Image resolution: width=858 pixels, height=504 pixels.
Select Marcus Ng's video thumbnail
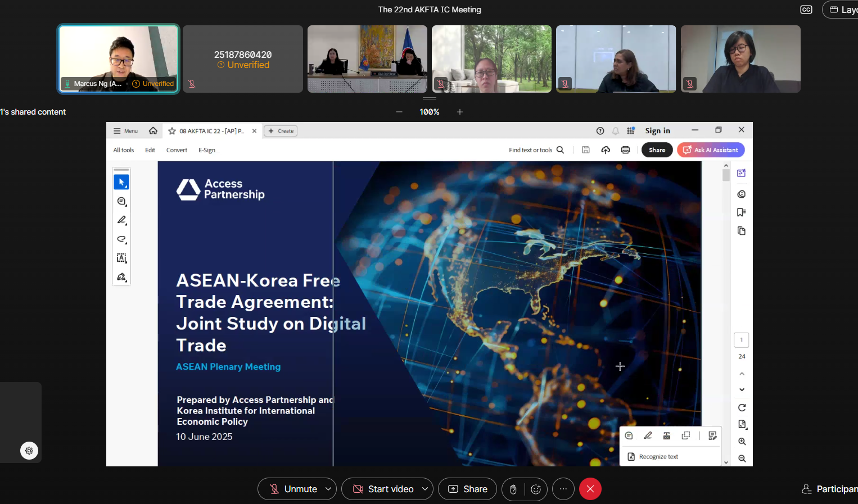coord(119,59)
